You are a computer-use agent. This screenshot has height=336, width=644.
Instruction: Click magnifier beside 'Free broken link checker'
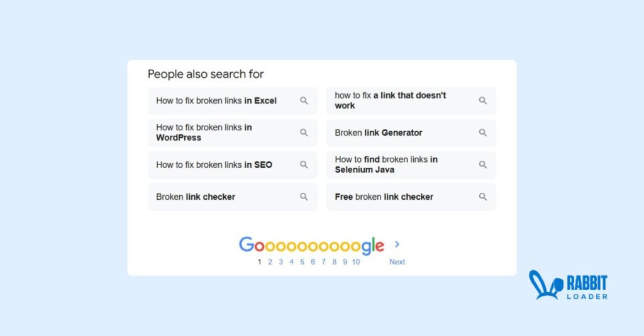[483, 197]
